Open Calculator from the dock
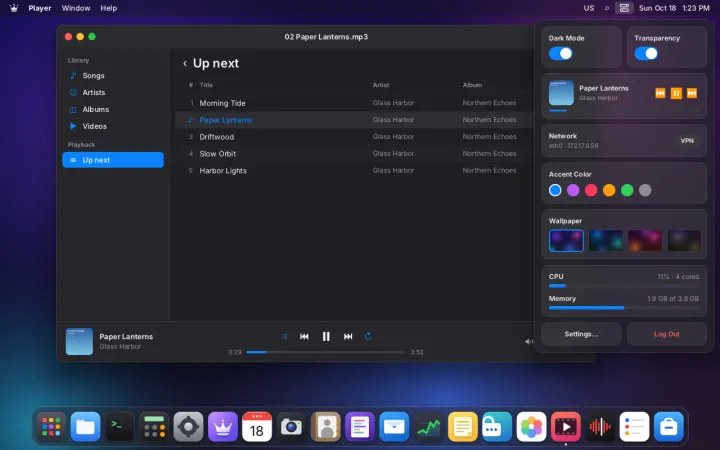The image size is (720, 450). click(154, 427)
